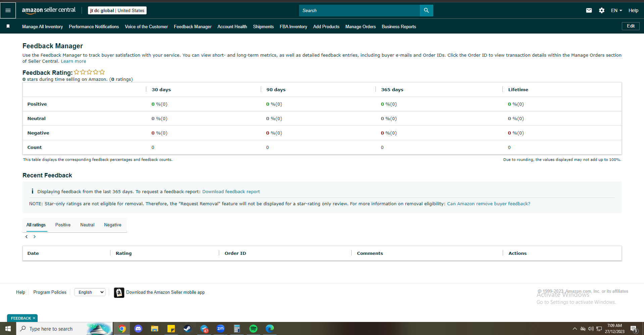Viewport: 644px width, 335px height.
Task: Launch Google Chrome from the taskbar
Action: (x=122, y=329)
